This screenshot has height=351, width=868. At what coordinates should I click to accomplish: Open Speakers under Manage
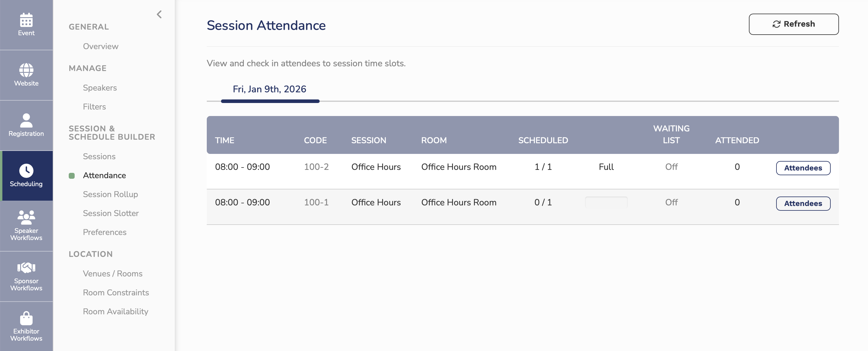(100, 88)
